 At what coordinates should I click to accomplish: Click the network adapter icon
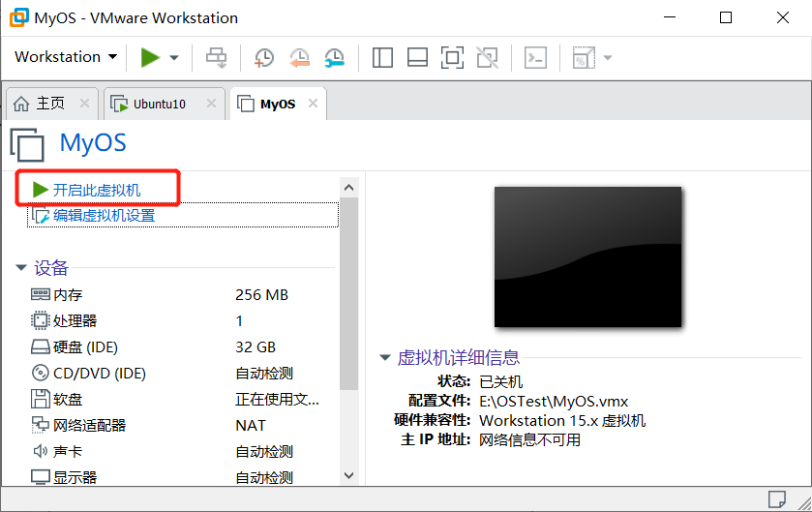tap(41, 425)
